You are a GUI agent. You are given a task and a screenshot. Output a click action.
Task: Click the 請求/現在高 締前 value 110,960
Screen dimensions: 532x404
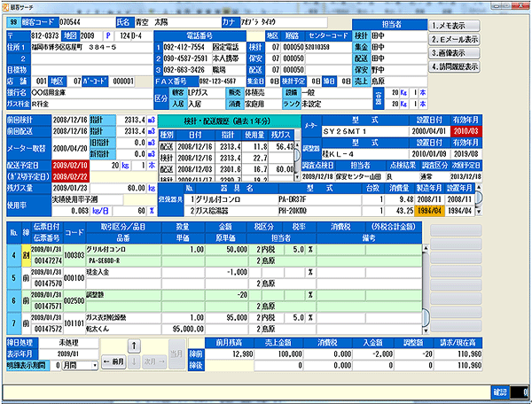click(458, 353)
